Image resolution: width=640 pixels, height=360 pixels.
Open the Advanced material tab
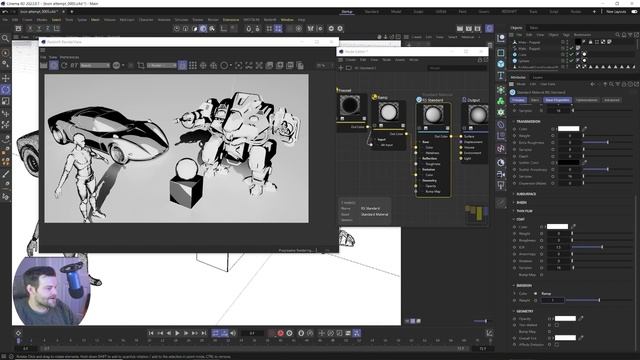click(612, 100)
